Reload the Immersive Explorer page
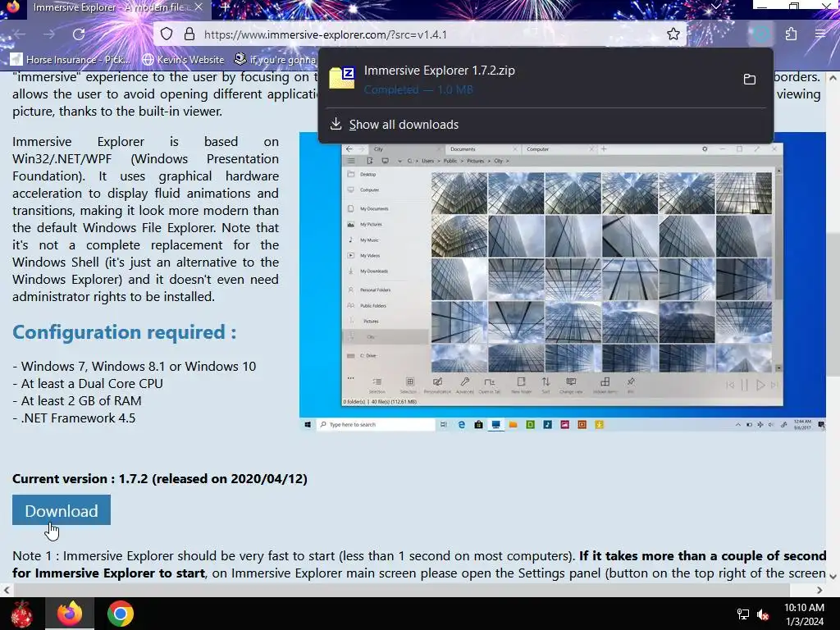The width and height of the screenshot is (840, 630). tap(79, 34)
